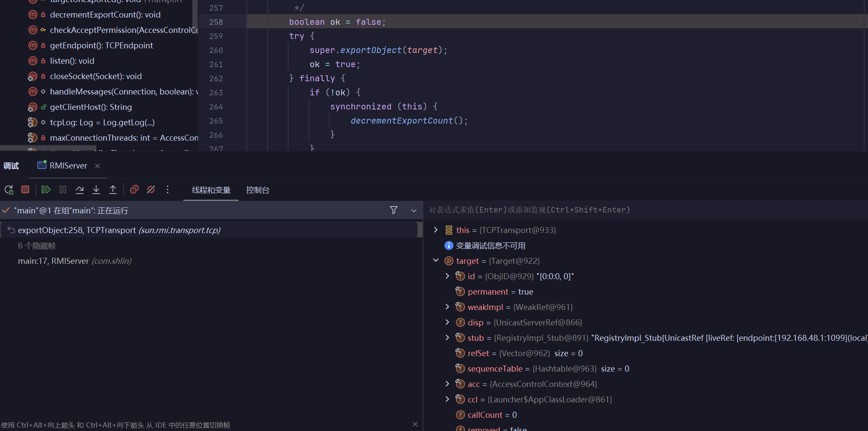Select the sequenceTable Hashtable variable row
The width and height of the screenshot is (868, 431).
(548, 369)
